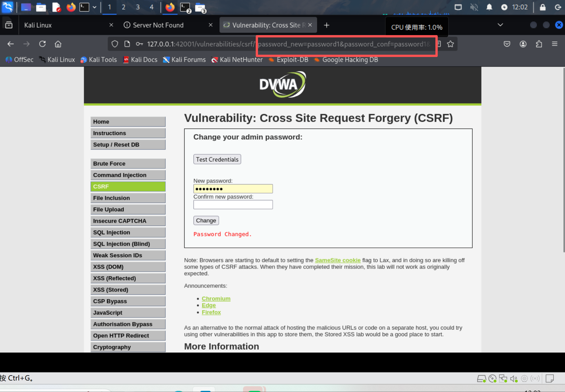Toggle the muted volume tray icon
Screen dimensions: 565x392
pos(474,7)
